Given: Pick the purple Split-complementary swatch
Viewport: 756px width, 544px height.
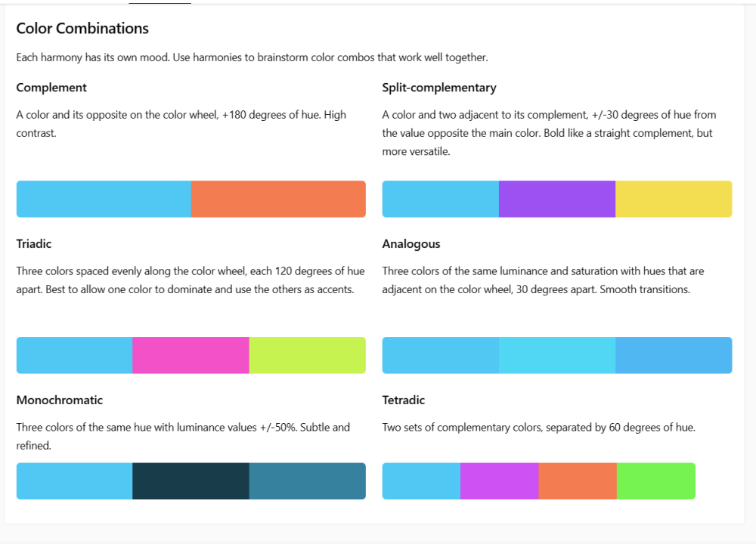Looking at the screenshot, I should point(557,199).
